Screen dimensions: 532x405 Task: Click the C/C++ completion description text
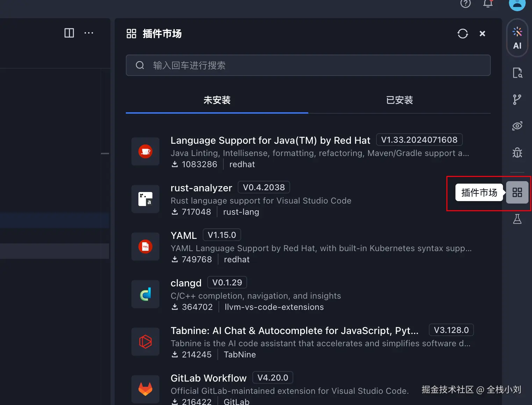(x=256, y=296)
